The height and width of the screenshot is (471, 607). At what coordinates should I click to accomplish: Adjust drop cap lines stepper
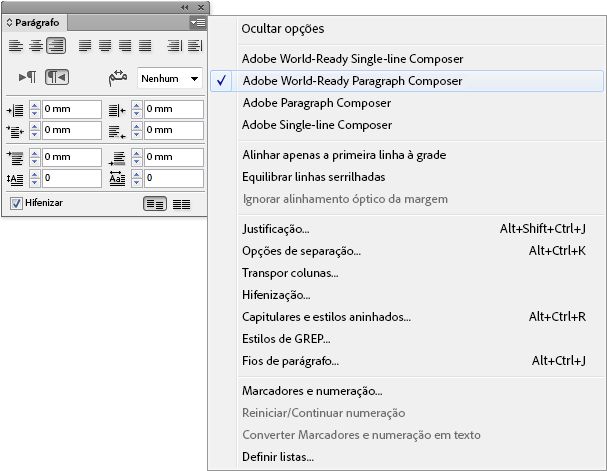34,178
